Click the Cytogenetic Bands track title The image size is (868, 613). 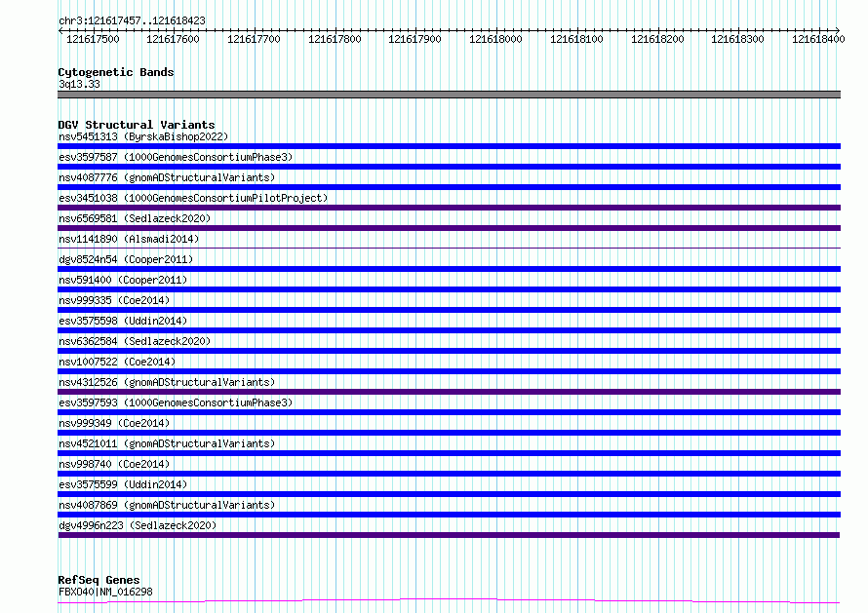coord(116,72)
